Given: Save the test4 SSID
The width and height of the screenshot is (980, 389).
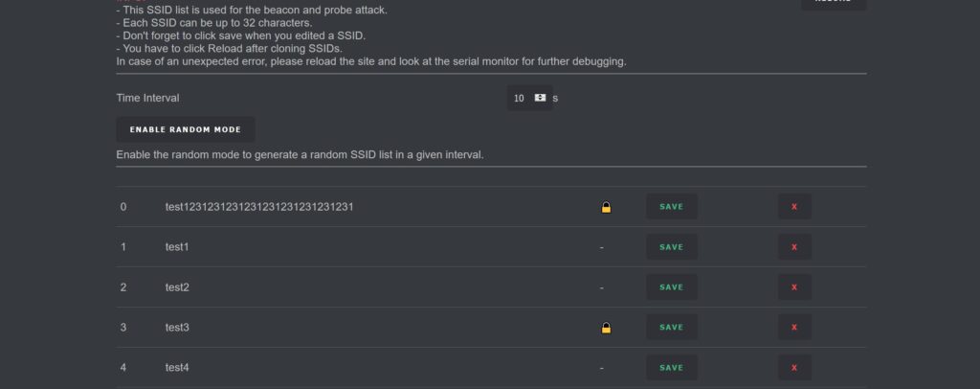Looking at the screenshot, I should [x=671, y=368].
